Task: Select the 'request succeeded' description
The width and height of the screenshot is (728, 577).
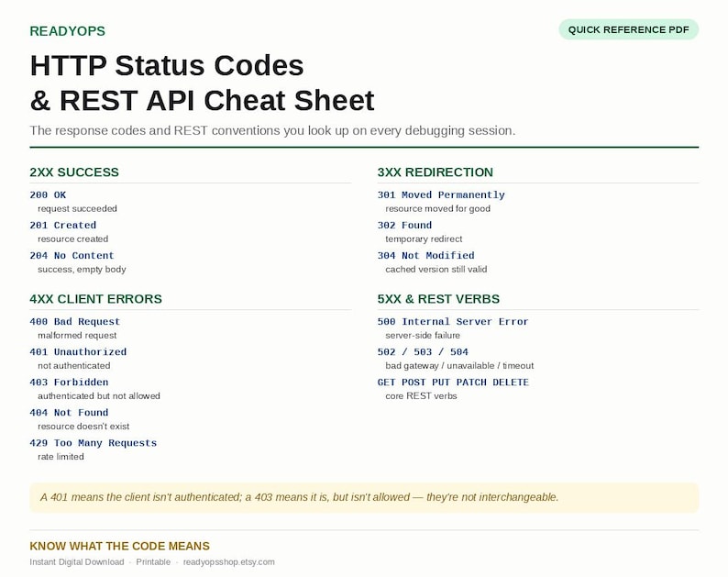Action: point(77,208)
